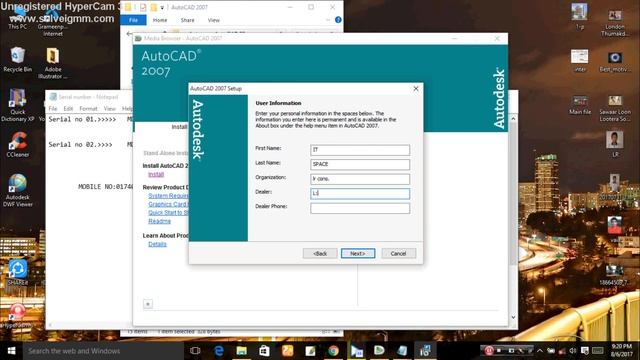The height and width of the screenshot is (360, 640).
Task: Focus the First Name field
Action: [360, 150]
